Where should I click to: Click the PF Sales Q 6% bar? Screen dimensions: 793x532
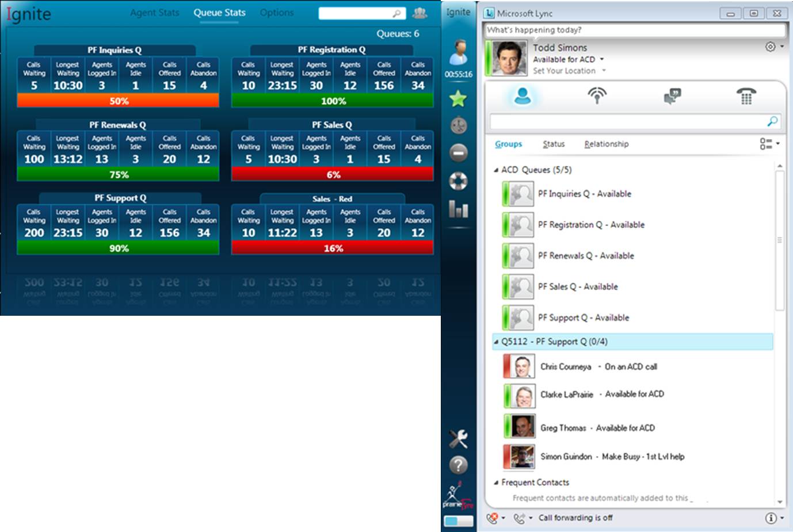[333, 174]
